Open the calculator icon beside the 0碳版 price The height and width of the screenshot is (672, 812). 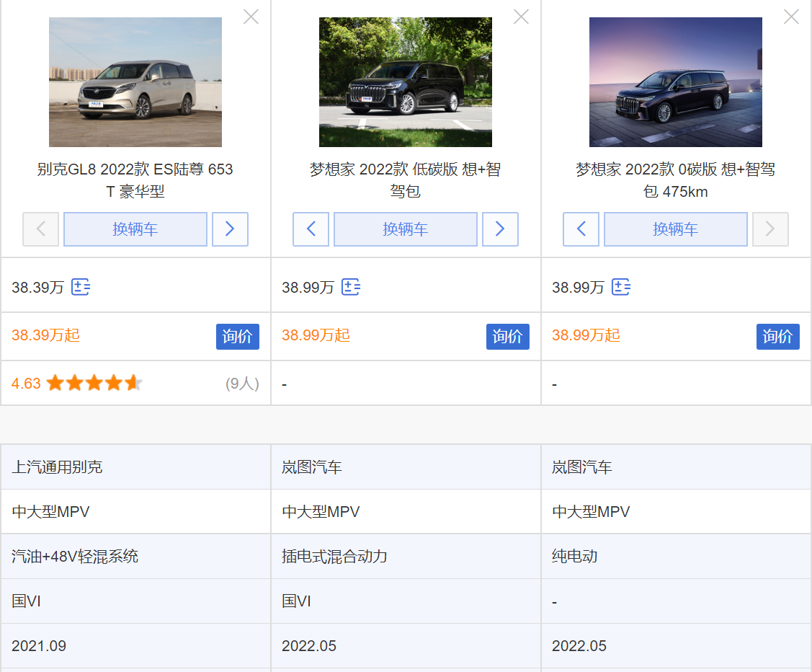621,286
